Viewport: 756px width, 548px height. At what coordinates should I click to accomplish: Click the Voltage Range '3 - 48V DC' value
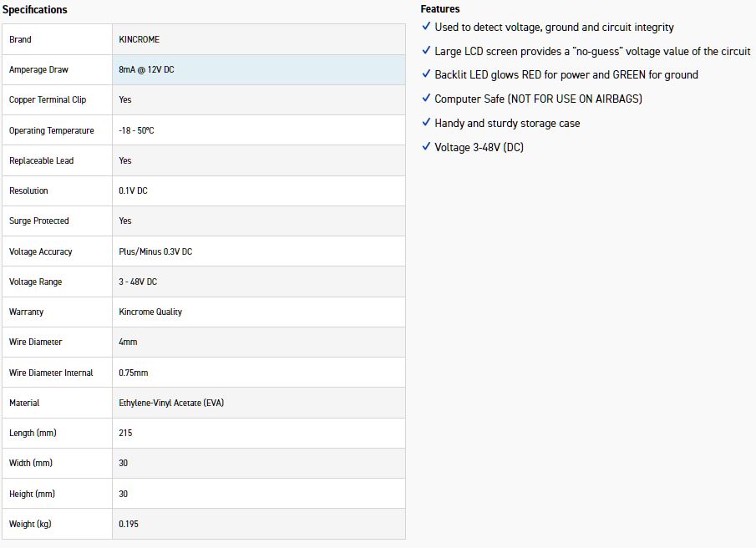point(138,282)
